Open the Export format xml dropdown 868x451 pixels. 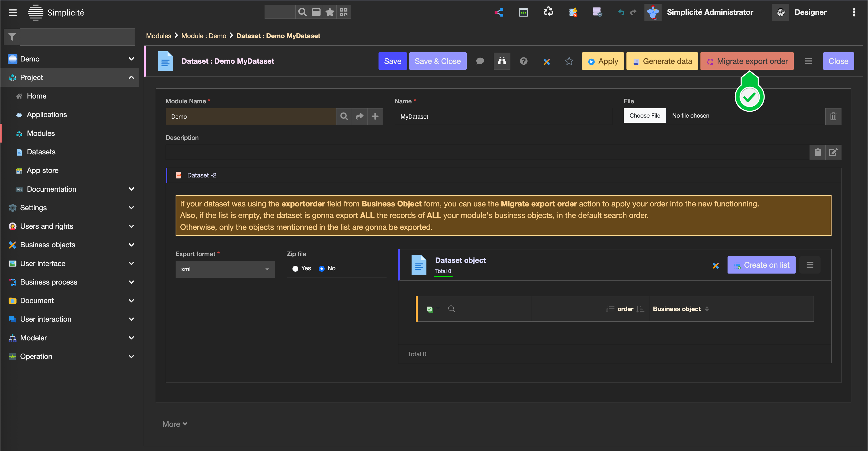point(225,269)
